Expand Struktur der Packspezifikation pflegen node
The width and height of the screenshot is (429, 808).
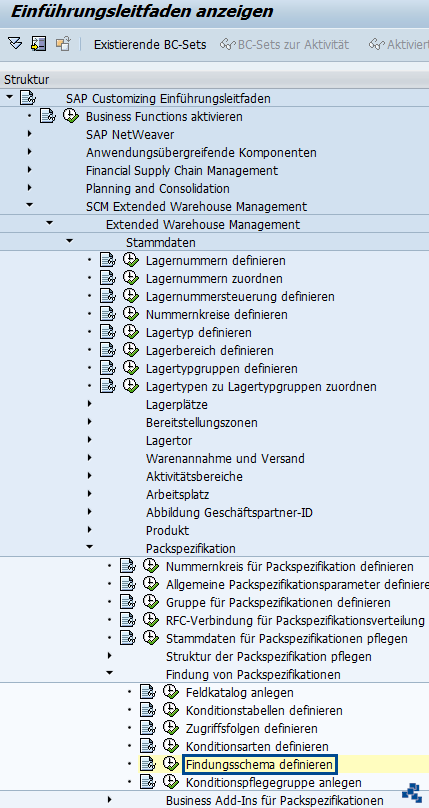point(110,655)
